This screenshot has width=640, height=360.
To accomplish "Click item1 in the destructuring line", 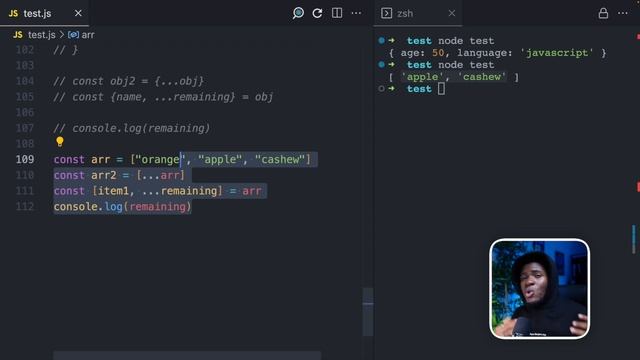I will click(113, 191).
